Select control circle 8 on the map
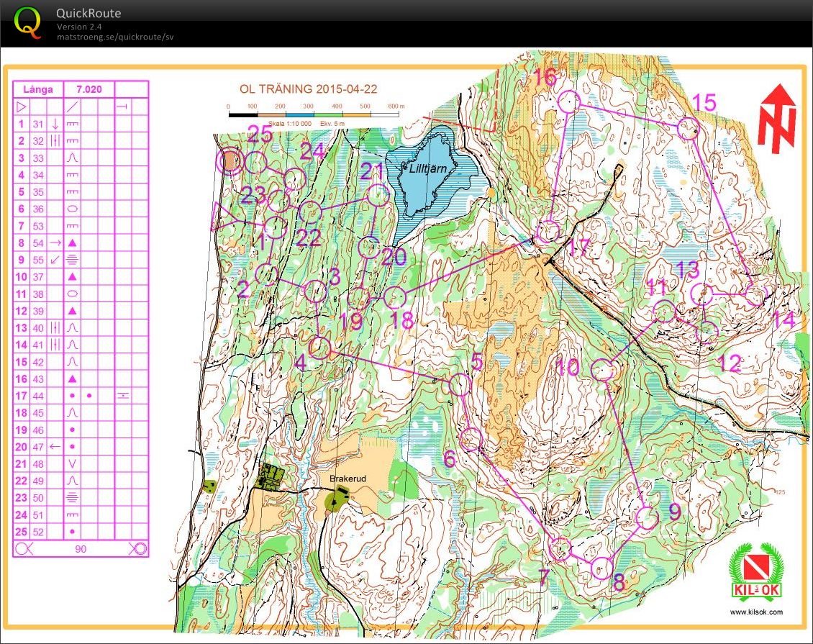Image resolution: width=813 pixels, height=644 pixels. [602, 568]
